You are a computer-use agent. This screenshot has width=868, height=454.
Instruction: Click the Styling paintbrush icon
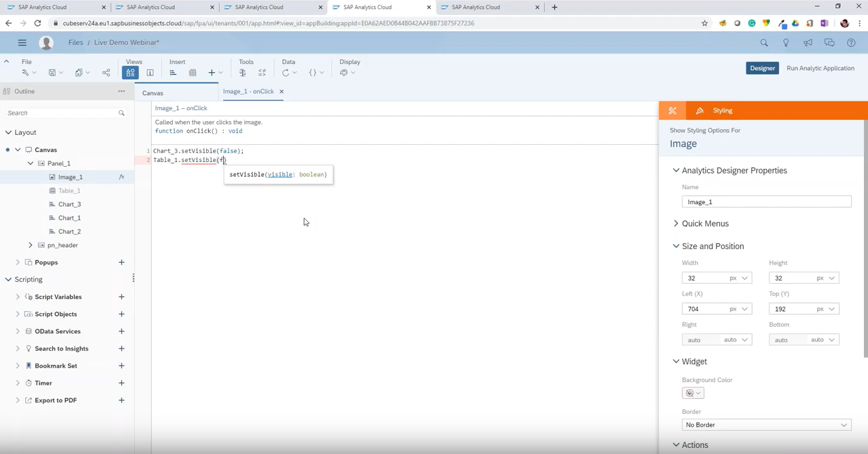click(x=699, y=110)
